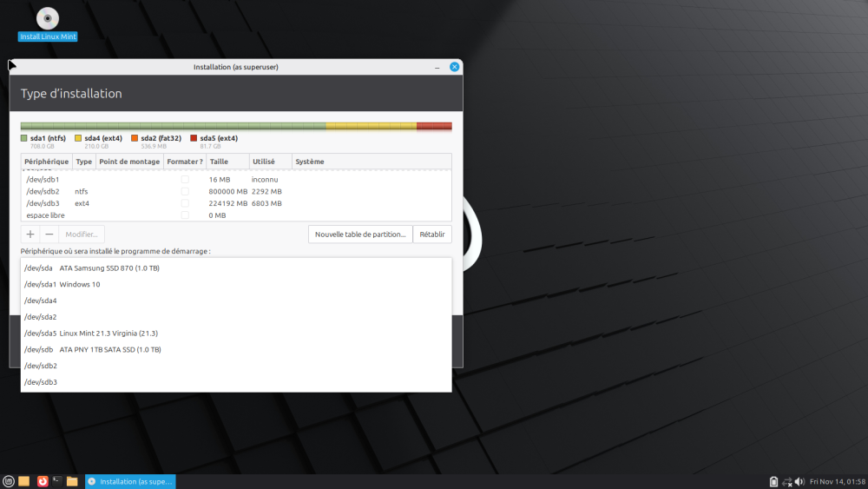868x489 pixels.
Task: Click the orange sda2 fat32 legend swatch
Action: click(x=135, y=138)
